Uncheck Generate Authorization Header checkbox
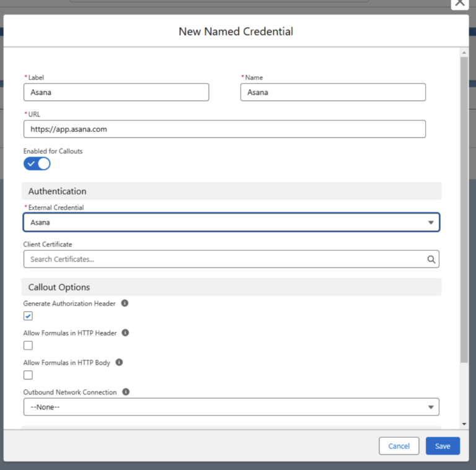The width and height of the screenshot is (476, 470). [x=29, y=316]
